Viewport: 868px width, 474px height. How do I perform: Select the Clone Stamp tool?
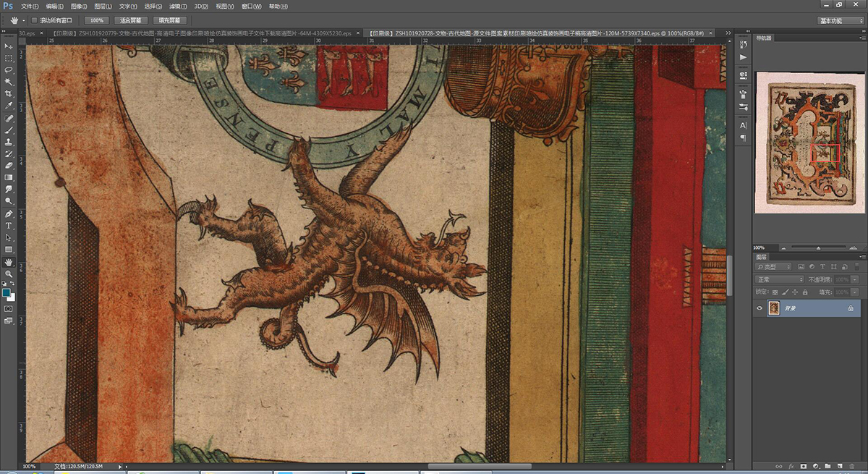(10, 141)
